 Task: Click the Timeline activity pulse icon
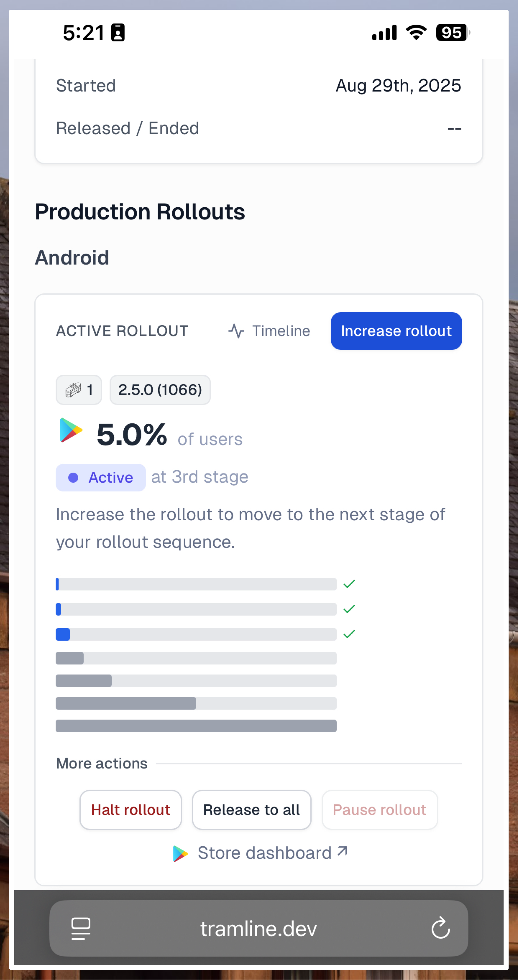[236, 331]
